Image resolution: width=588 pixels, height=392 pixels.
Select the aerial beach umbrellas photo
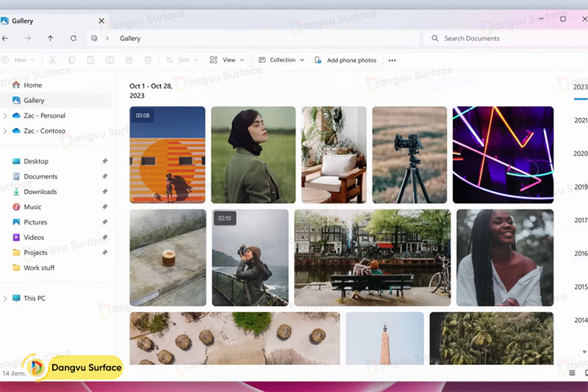pyautogui.click(x=234, y=338)
